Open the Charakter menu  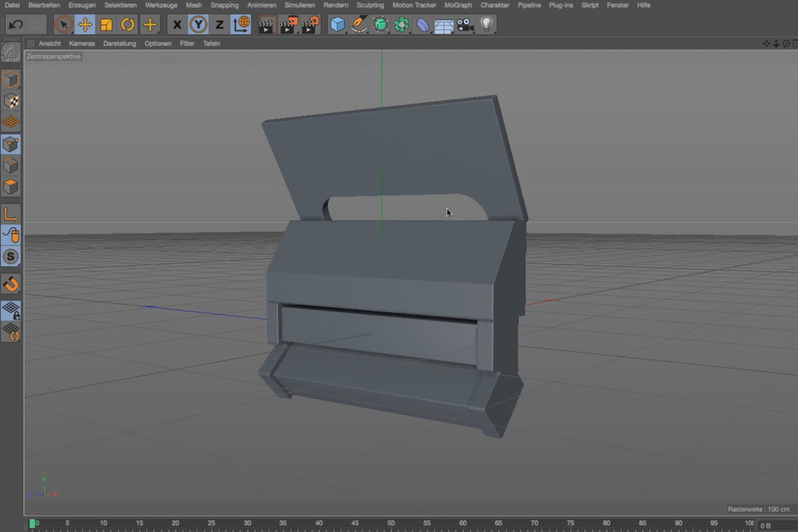(495, 5)
